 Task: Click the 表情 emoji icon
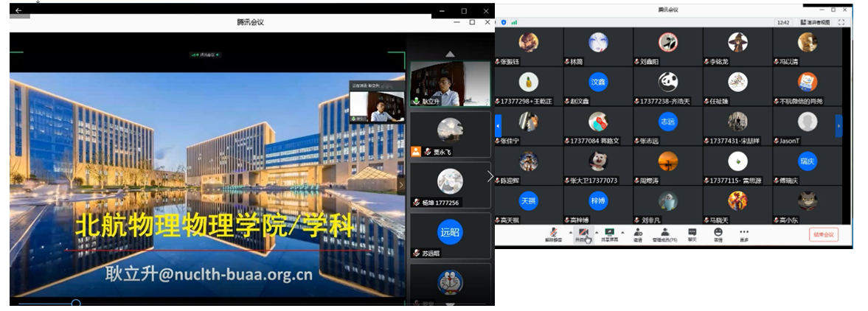click(x=718, y=232)
